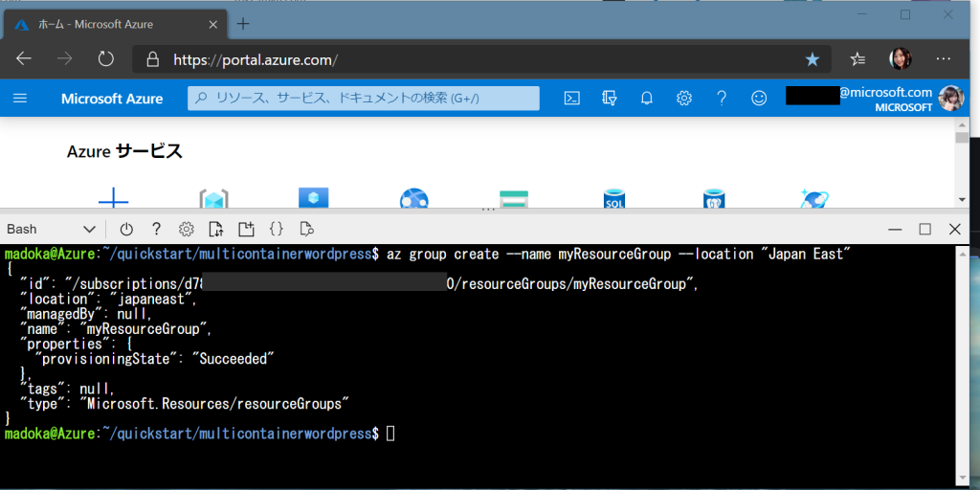Open the Azure portal hamburger menu

tap(20, 99)
